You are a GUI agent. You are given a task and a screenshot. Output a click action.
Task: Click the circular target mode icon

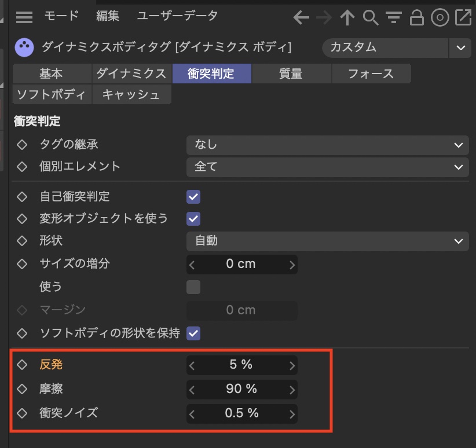tap(440, 18)
